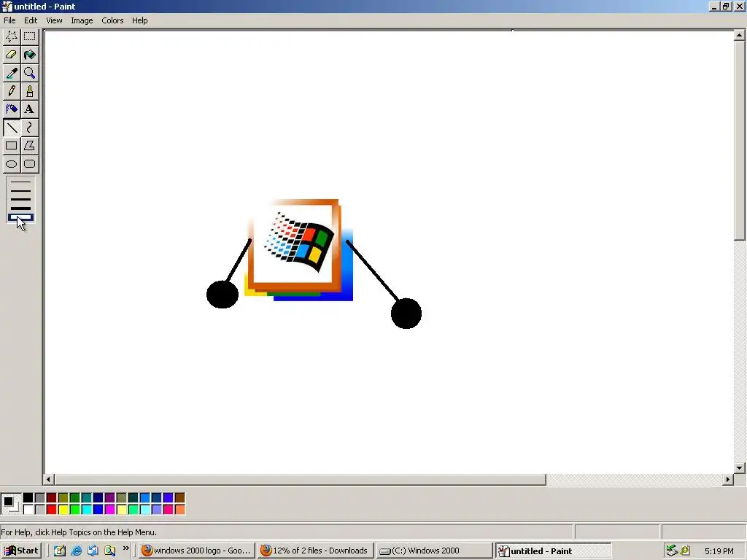This screenshot has height=560, width=747.
Task: Set thinnest line width option
Action: point(20,182)
